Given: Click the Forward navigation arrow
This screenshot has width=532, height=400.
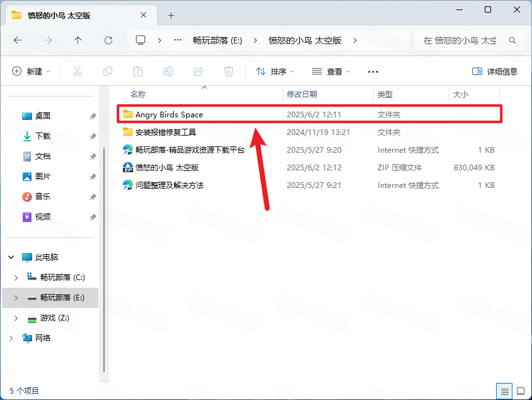Looking at the screenshot, I should point(48,40).
